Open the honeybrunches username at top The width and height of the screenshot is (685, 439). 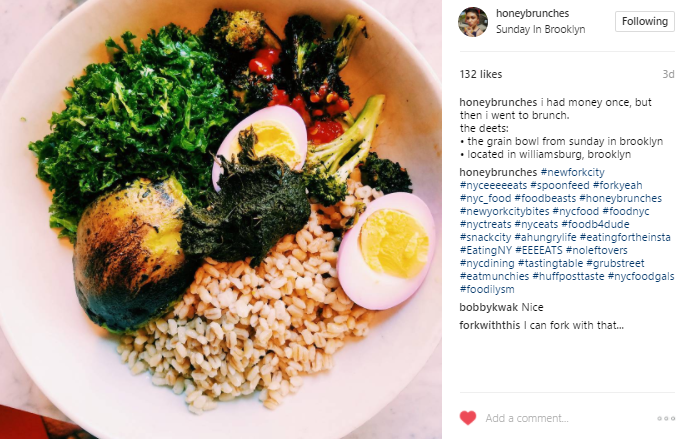click(532, 14)
